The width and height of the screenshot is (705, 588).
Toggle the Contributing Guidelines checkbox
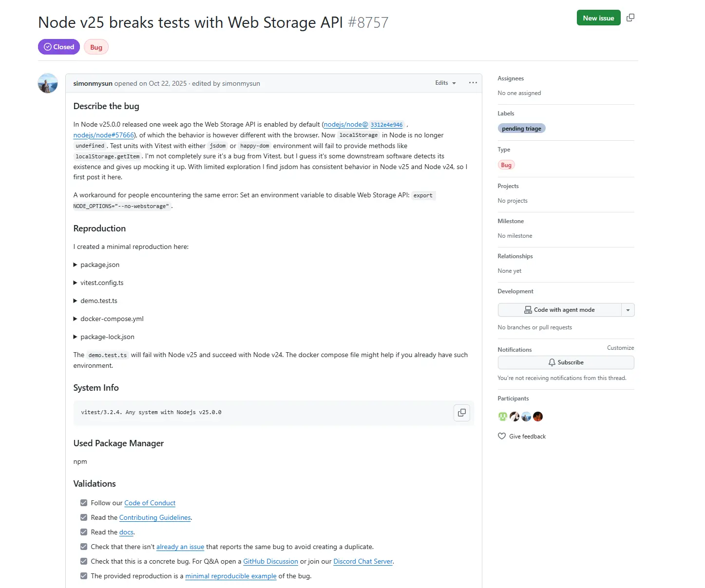[x=84, y=517]
